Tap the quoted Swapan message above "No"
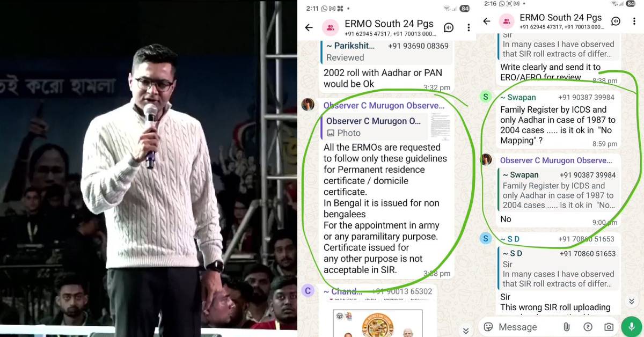644x337 pixels. (559, 190)
